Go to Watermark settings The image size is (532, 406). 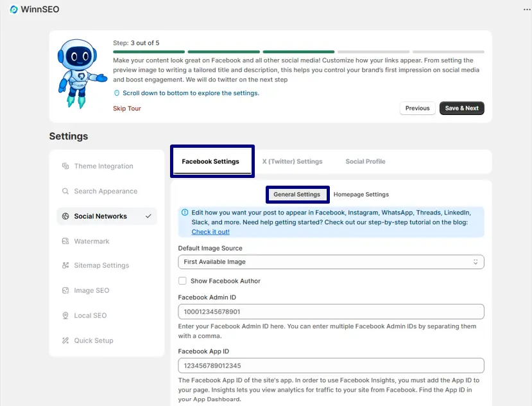tap(107, 241)
